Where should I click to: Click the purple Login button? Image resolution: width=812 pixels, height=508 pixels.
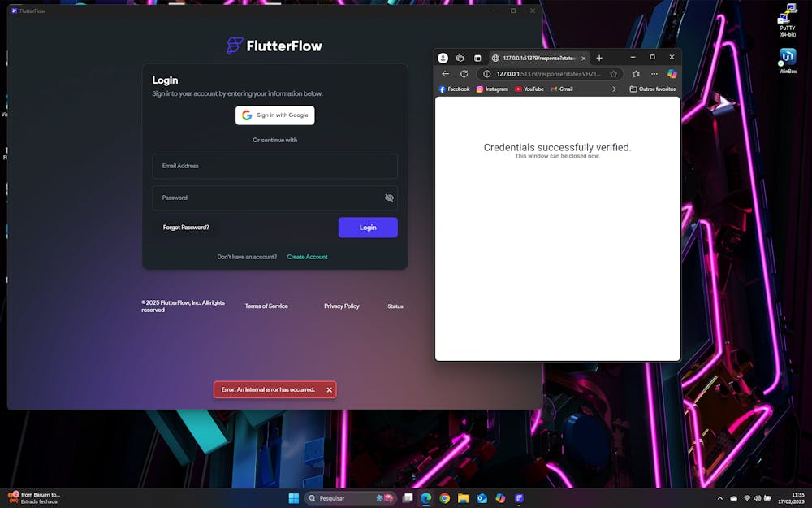(x=368, y=227)
